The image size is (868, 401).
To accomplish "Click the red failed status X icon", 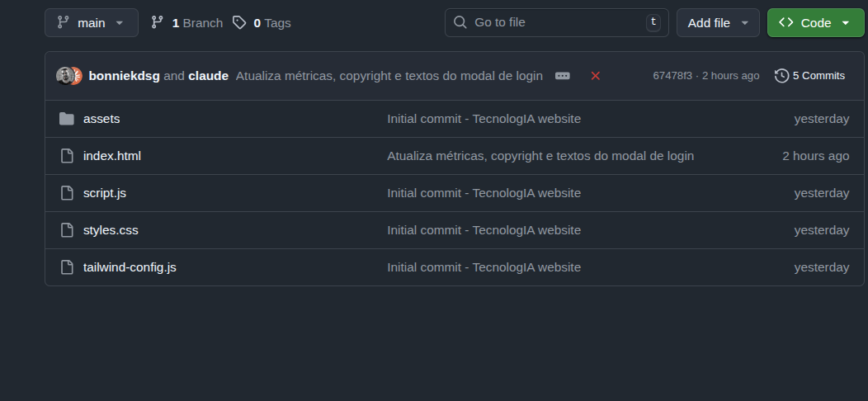I will click(596, 76).
